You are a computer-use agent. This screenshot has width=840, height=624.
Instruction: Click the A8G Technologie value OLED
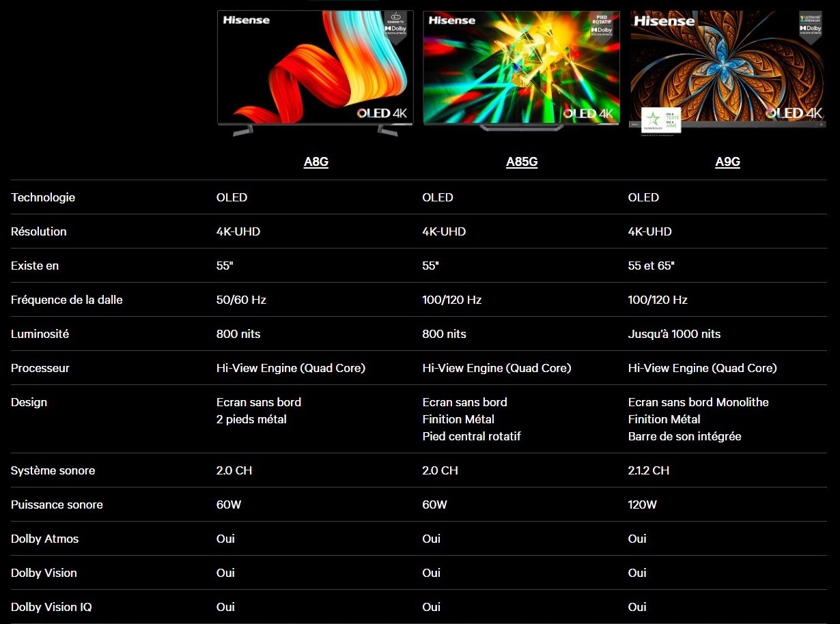click(x=232, y=197)
